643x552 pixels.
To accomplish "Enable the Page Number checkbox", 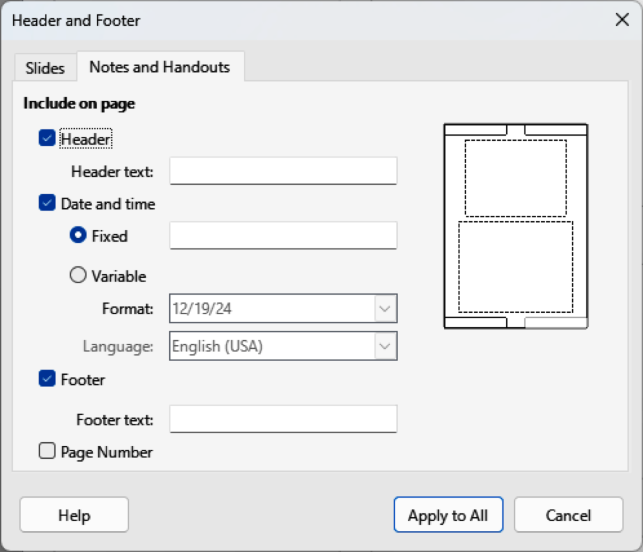I will [x=47, y=451].
